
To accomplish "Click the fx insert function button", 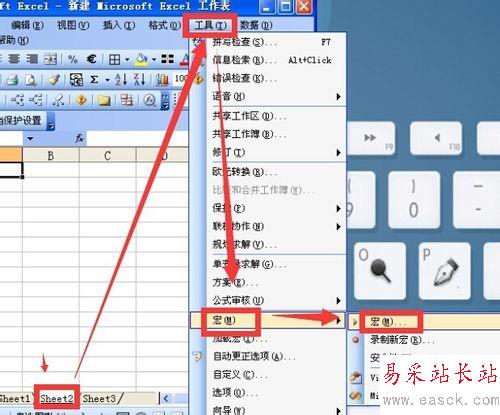I will [x=79, y=138].
